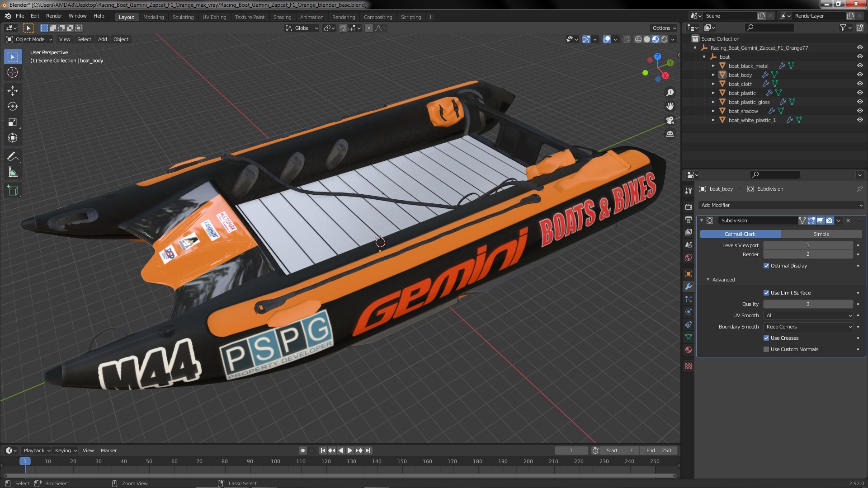Open the Particles properties tab
Viewport: 868px width, 488px height.
[x=689, y=299]
